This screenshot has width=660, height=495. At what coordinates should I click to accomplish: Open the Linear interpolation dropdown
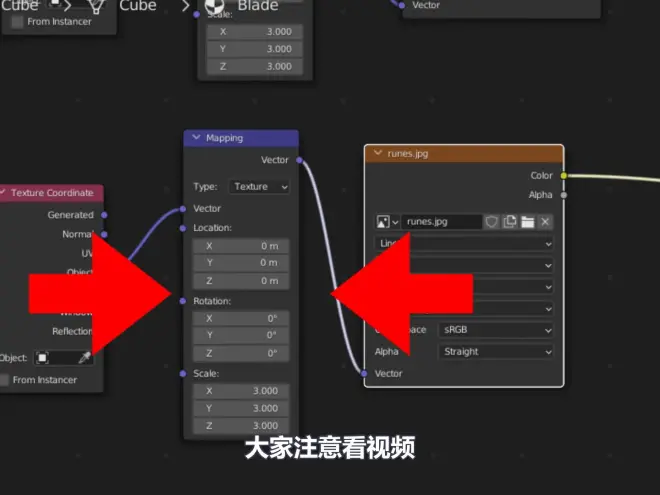pos(464,244)
